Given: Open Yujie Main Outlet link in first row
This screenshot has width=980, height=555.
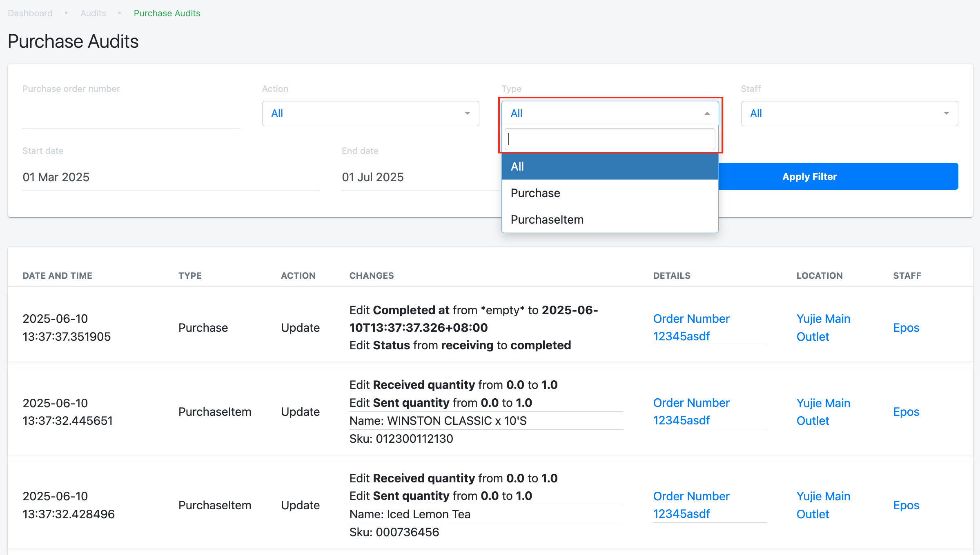Looking at the screenshot, I should coord(823,327).
